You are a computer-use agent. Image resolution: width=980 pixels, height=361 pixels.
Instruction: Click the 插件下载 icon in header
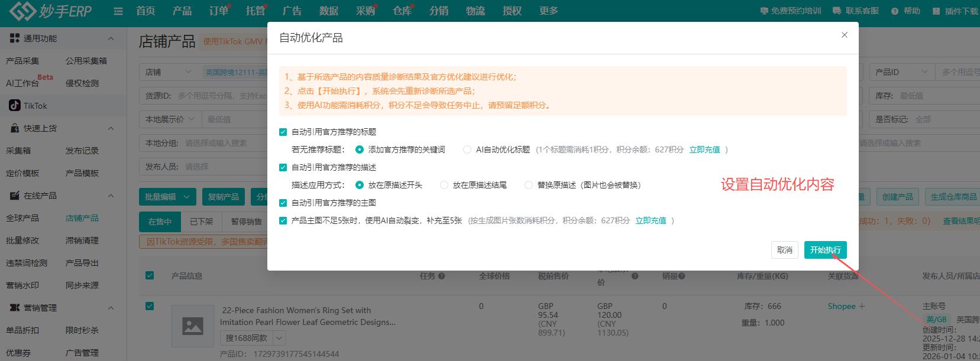pyautogui.click(x=936, y=11)
